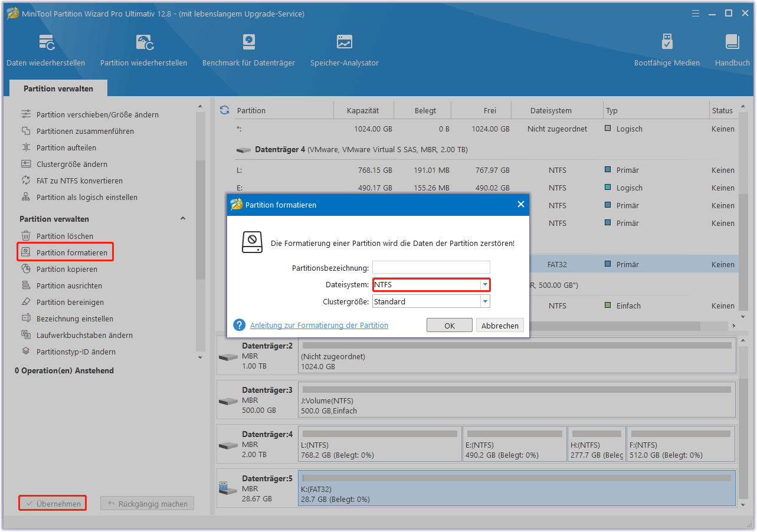The height and width of the screenshot is (532, 757).
Task: Select F:(NTFS) block in disk map
Action: [x=681, y=444]
